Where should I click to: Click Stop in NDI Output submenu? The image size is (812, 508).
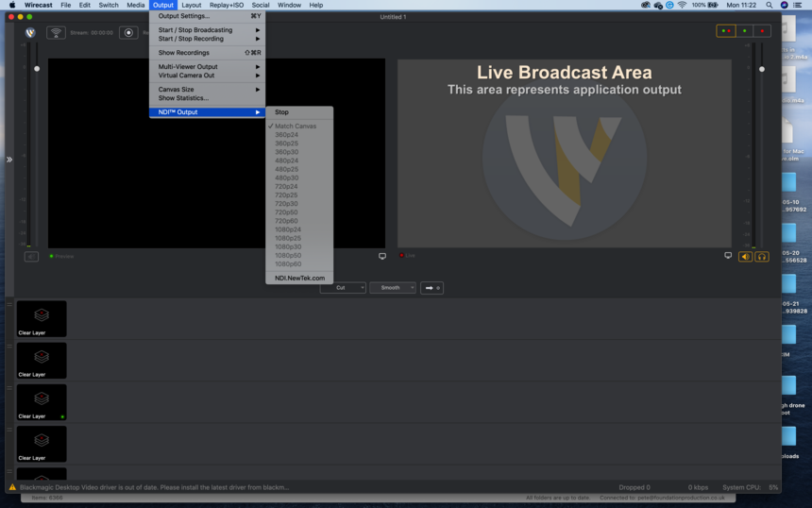click(x=299, y=111)
